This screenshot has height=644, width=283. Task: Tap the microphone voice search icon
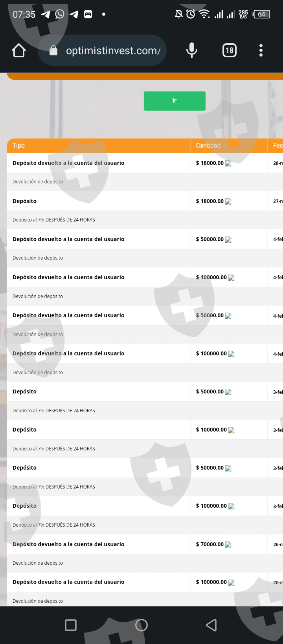click(x=191, y=50)
